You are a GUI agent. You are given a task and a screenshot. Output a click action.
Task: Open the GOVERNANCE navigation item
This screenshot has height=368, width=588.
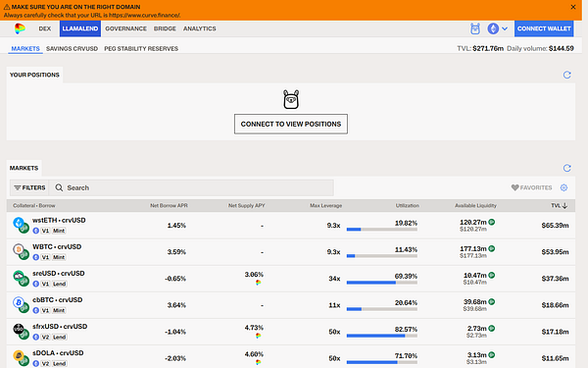point(125,28)
